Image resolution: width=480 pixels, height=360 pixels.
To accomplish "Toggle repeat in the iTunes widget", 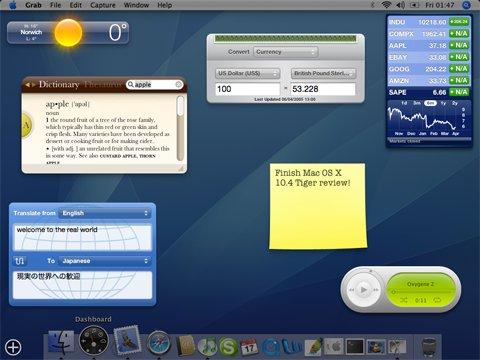I will [437, 300].
